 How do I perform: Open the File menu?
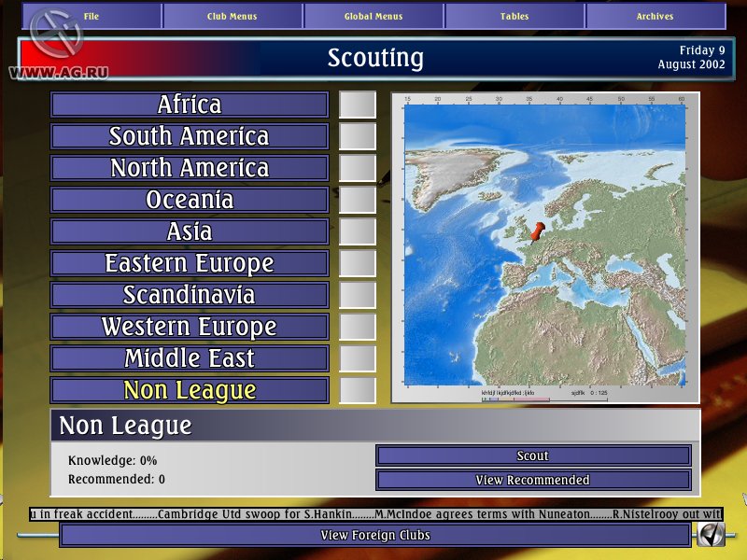(92, 16)
